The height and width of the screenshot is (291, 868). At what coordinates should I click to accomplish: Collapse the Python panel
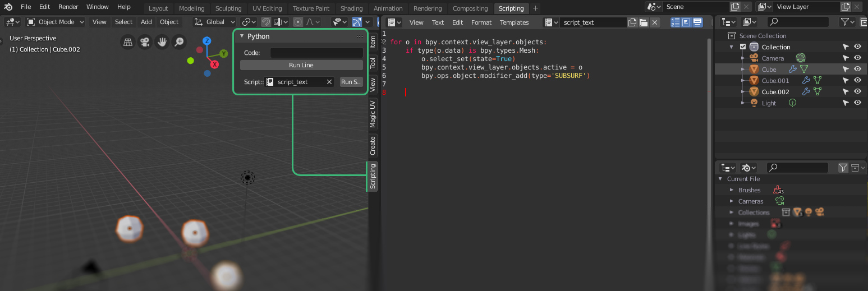pos(242,36)
